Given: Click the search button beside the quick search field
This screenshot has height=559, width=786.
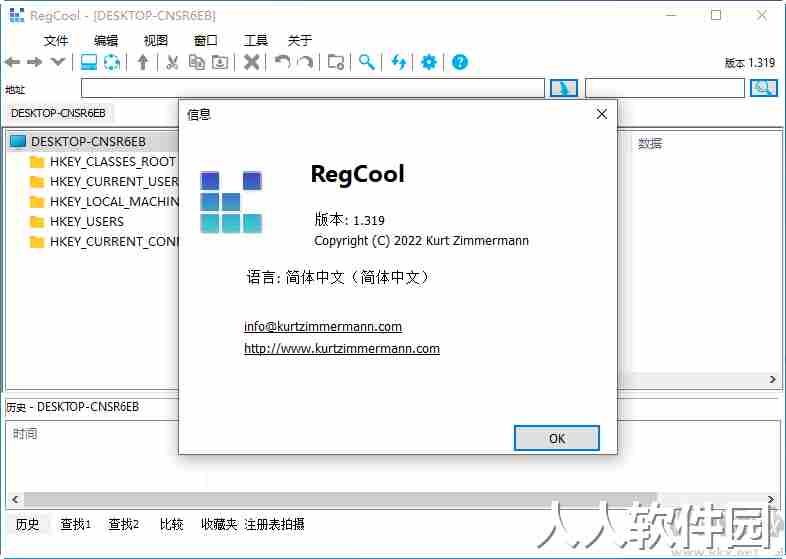Looking at the screenshot, I should [764, 88].
